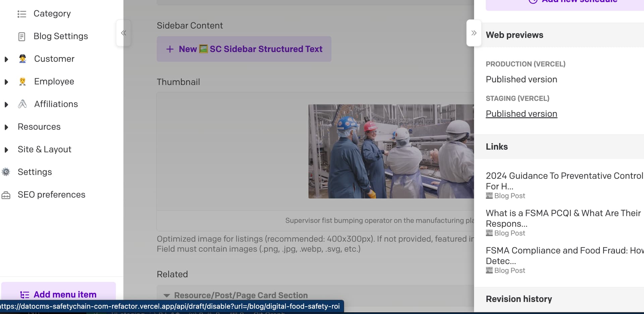
Task: Add New SC Sidebar Structured Text block
Action: (x=244, y=49)
